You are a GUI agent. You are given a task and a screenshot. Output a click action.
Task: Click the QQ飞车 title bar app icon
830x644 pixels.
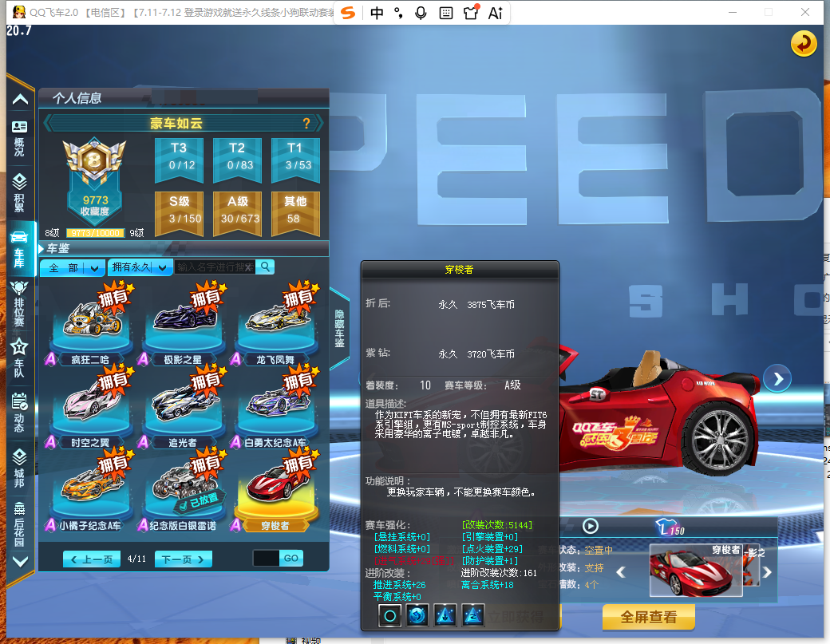(x=19, y=12)
